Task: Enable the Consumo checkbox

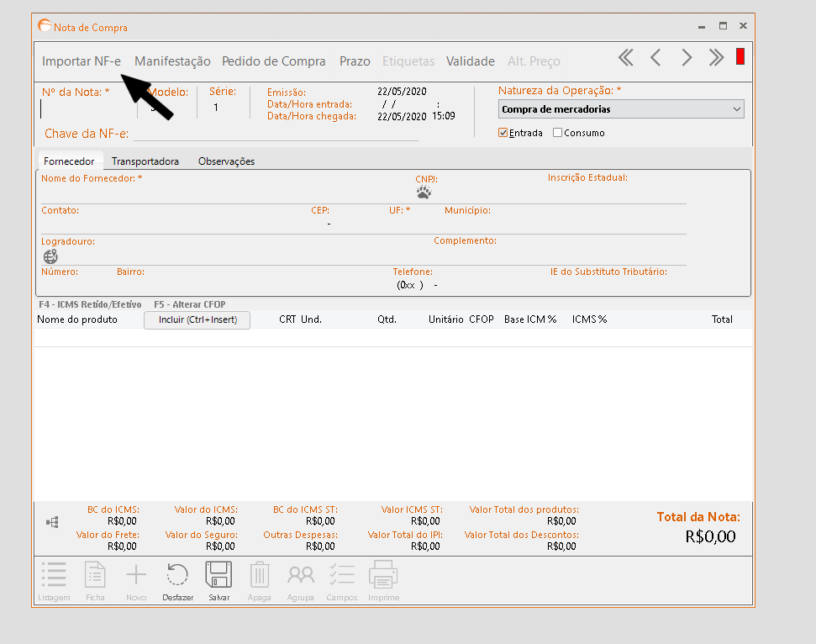Action: [558, 133]
